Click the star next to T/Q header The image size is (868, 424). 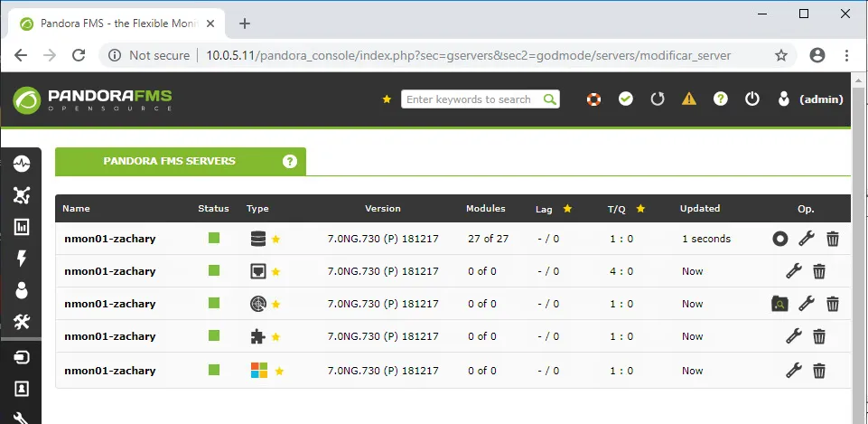click(640, 209)
